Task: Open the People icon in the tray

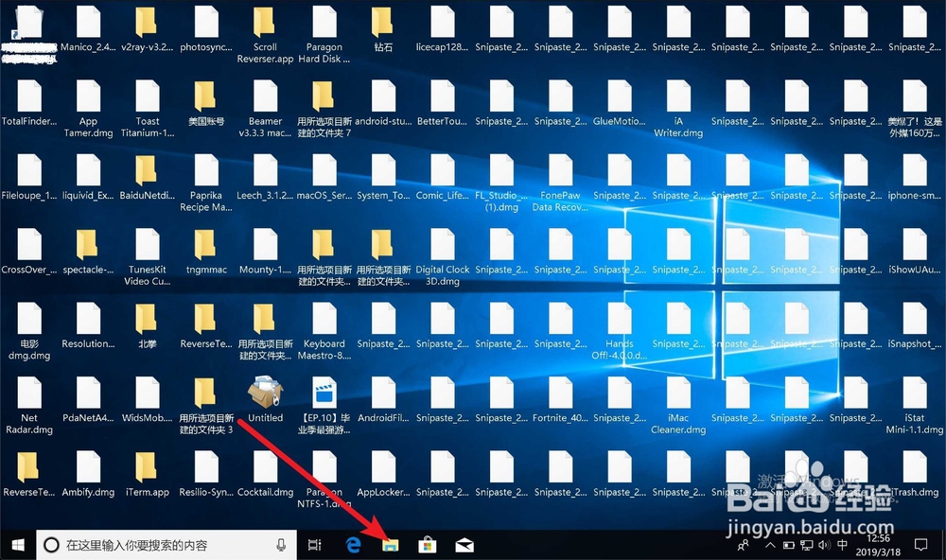Action: pos(744,546)
